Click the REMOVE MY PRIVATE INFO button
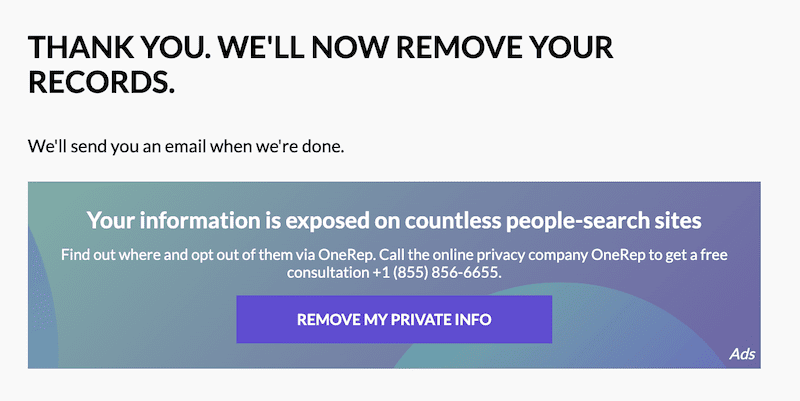Screen dimensions: 800x401 [394, 320]
